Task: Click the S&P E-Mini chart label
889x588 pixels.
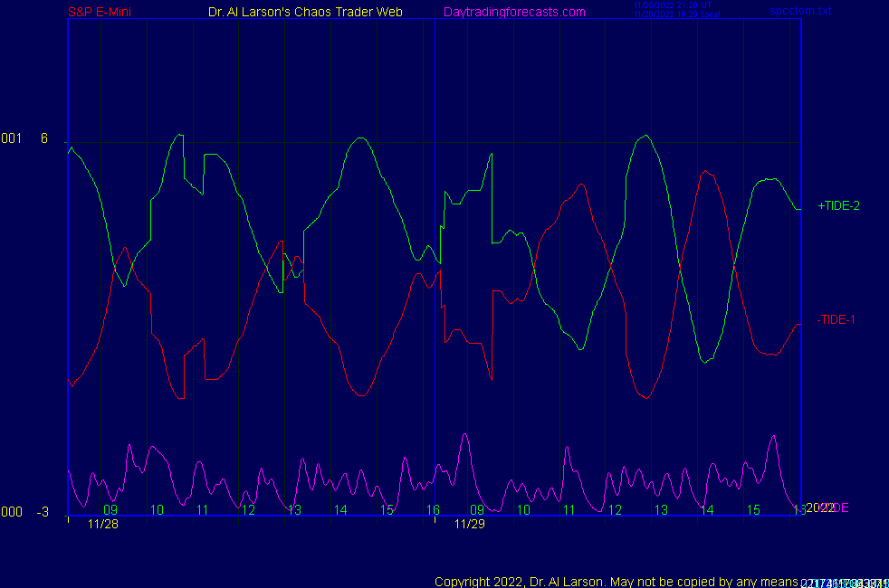Action: click(x=100, y=12)
